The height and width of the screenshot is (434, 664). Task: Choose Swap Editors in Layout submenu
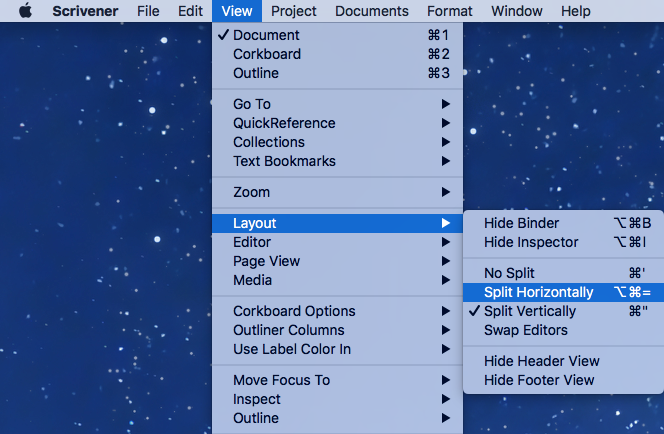[x=564, y=330]
